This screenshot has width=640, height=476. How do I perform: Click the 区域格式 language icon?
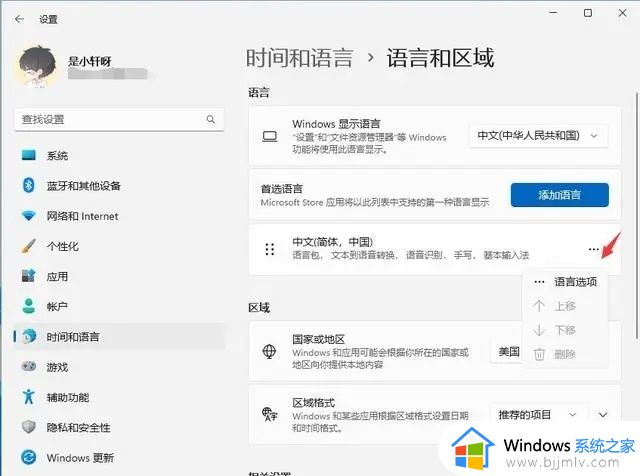[269, 414]
